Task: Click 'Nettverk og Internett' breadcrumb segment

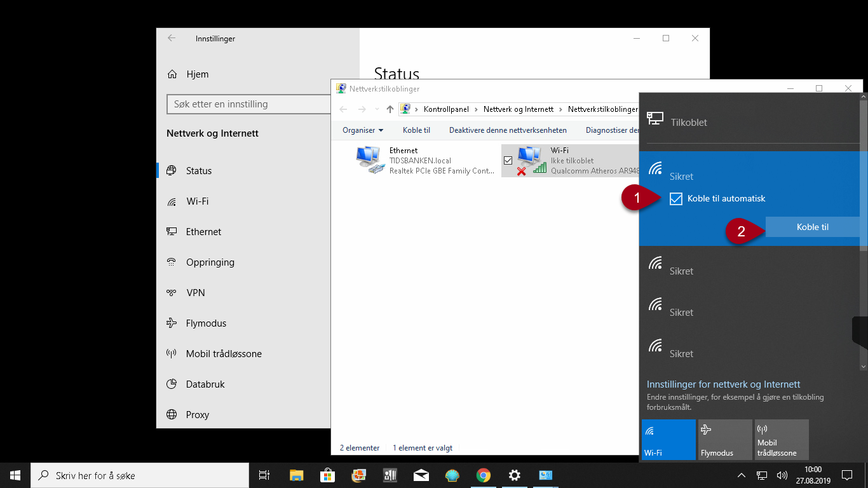Action: point(519,109)
